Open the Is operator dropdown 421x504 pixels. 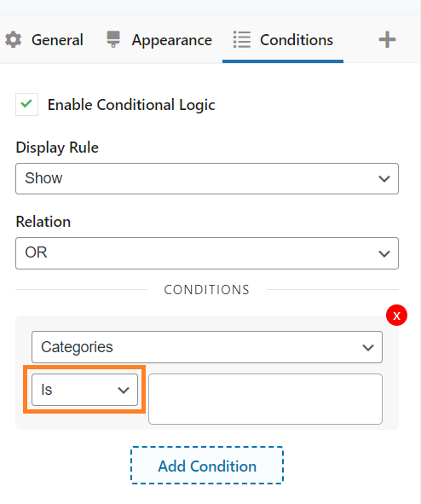coord(84,390)
